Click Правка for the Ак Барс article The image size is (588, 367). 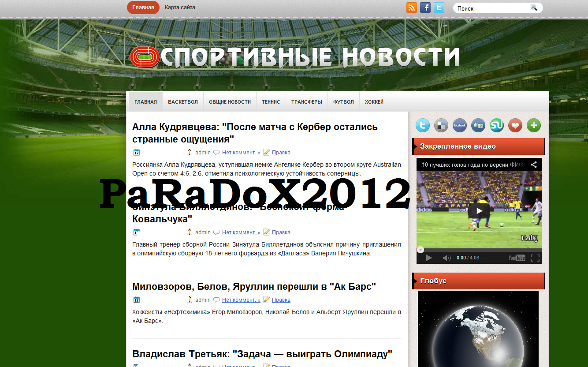pyautogui.click(x=281, y=300)
